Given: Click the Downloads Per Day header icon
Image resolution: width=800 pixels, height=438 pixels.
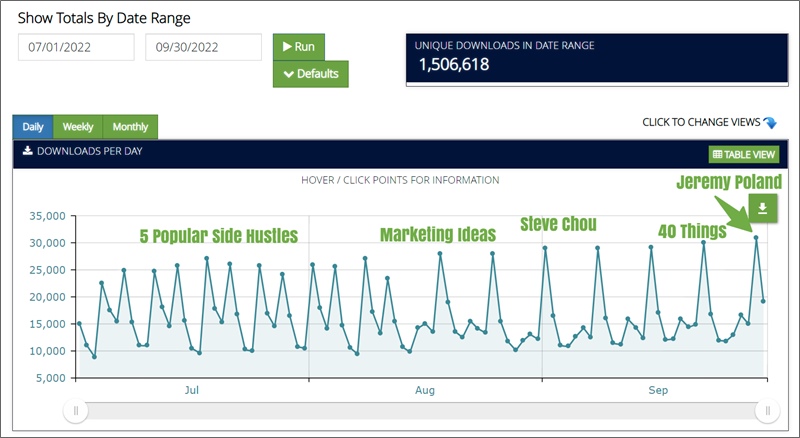Looking at the screenshot, I should click(28, 151).
